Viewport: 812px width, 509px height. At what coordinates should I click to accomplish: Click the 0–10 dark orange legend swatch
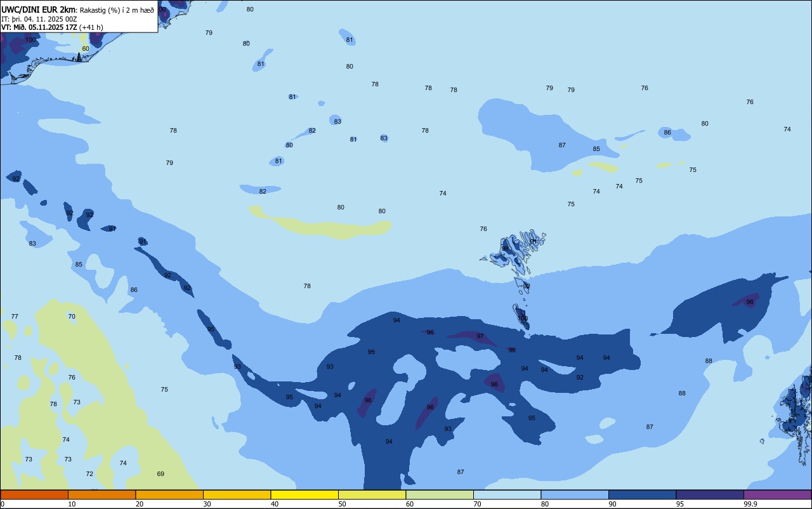pos(34,494)
